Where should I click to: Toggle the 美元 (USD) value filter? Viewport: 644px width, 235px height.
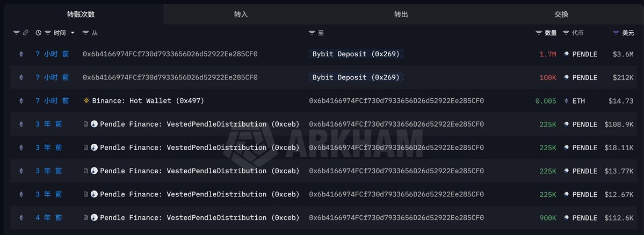(x=616, y=33)
